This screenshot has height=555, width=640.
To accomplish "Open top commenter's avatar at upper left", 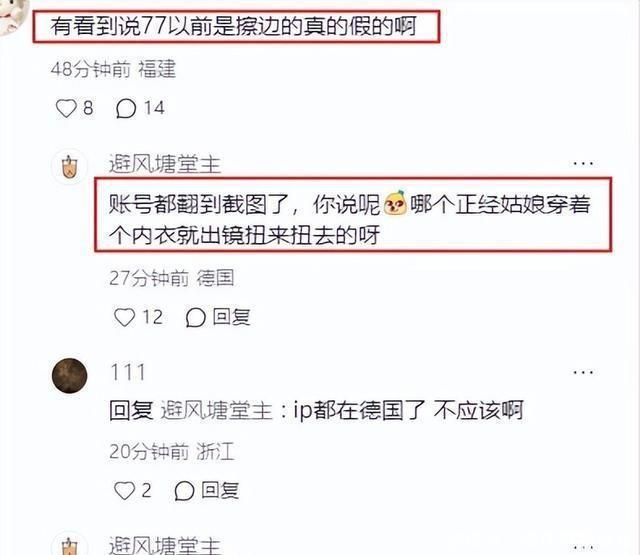I will [14, 16].
